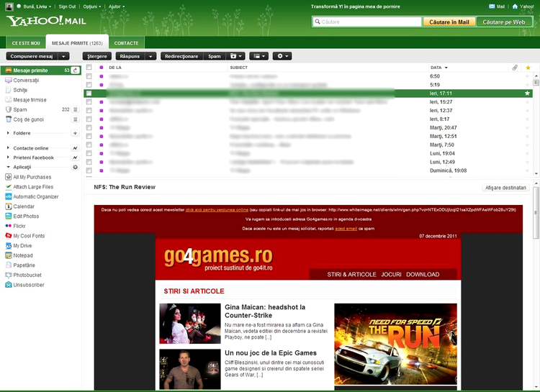The height and width of the screenshot is (392, 540).
Task: Empty the Coș de gunoi trash icon
Action: tap(75, 119)
